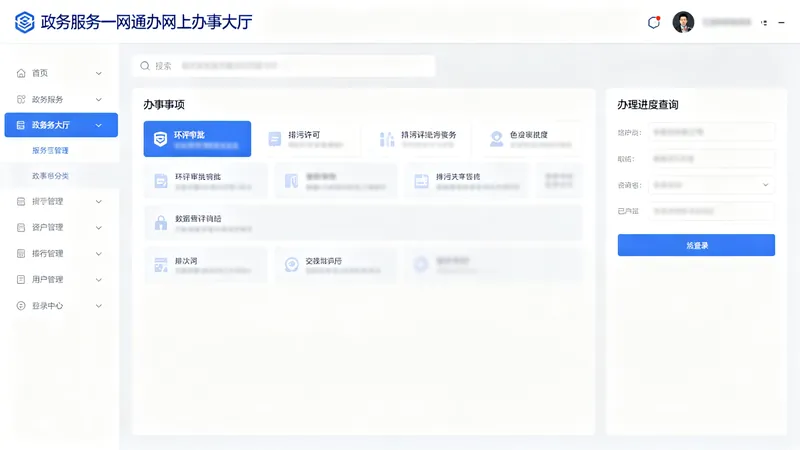Viewport: 800px width, 450px height.
Task: Click the blurred username next to avatar
Action: (727, 22)
